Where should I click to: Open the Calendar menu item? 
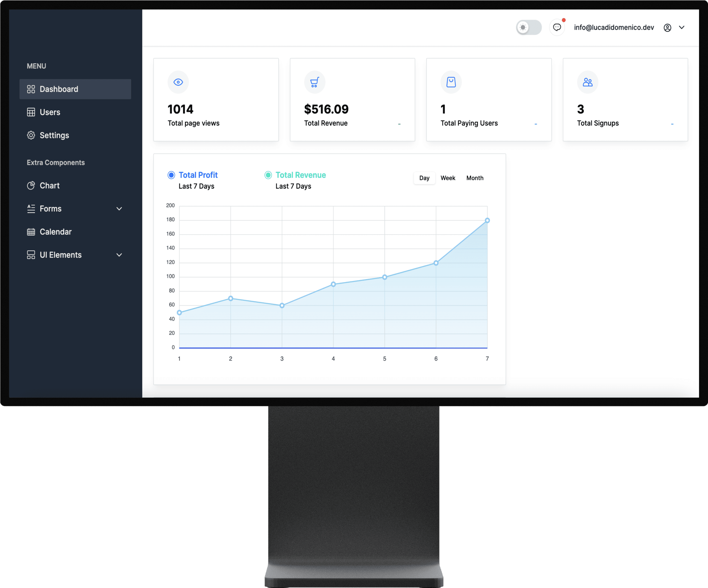[x=75, y=232]
